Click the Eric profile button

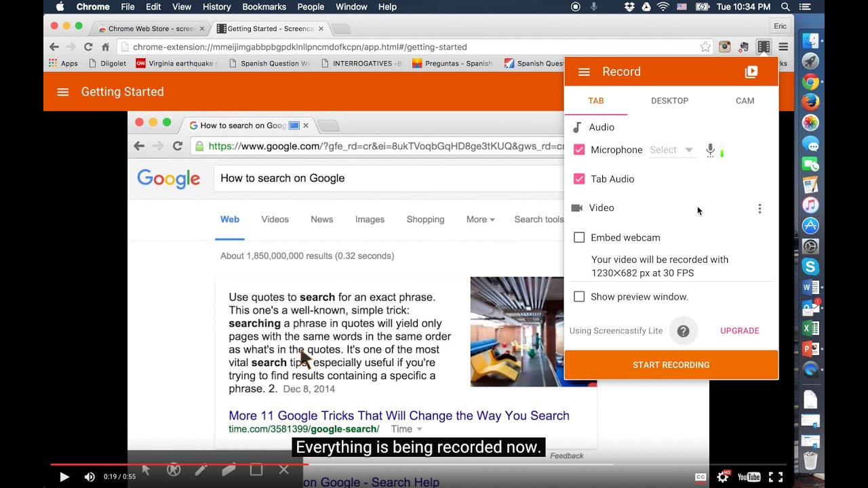pyautogui.click(x=781, y=26)
